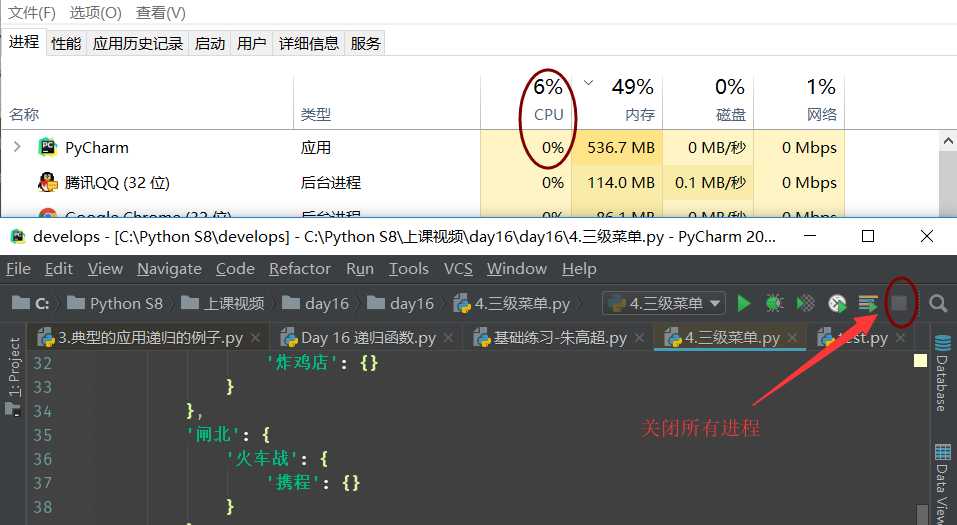The height and width of the screenshot is (525, 957).
Task: Open PyCharm Run menu
Action: [x=359, y=269]
